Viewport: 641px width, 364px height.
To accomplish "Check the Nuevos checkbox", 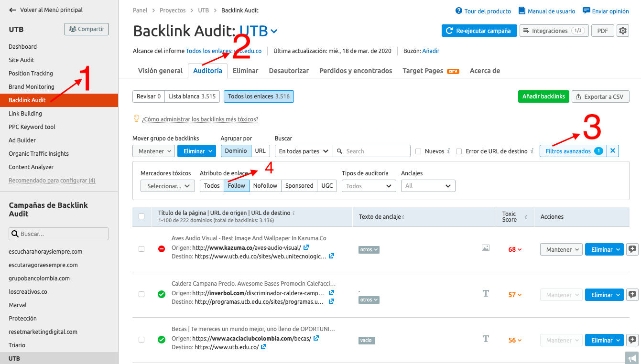I will [x=419, y=151].
